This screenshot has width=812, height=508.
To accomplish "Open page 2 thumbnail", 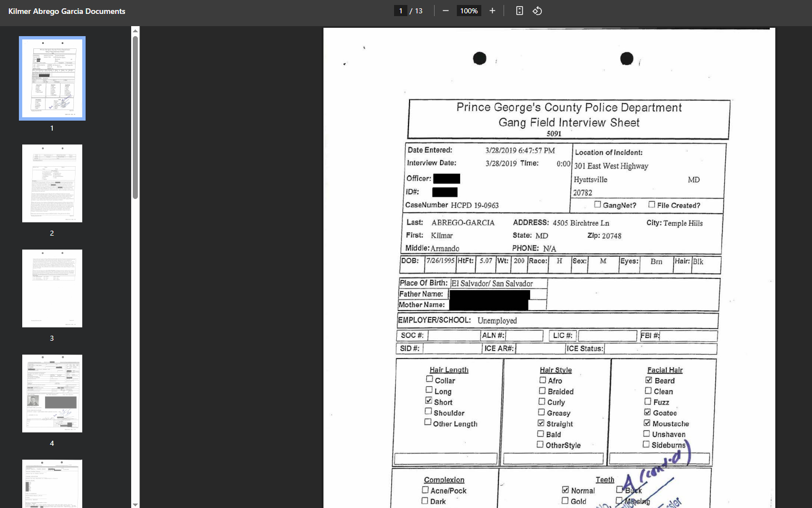I will (x=52, y=183).
